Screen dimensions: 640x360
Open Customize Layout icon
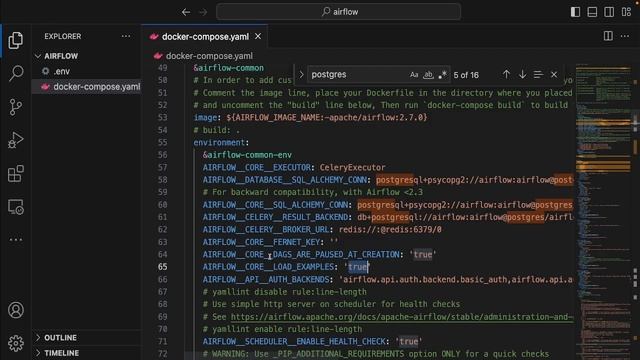626,12
